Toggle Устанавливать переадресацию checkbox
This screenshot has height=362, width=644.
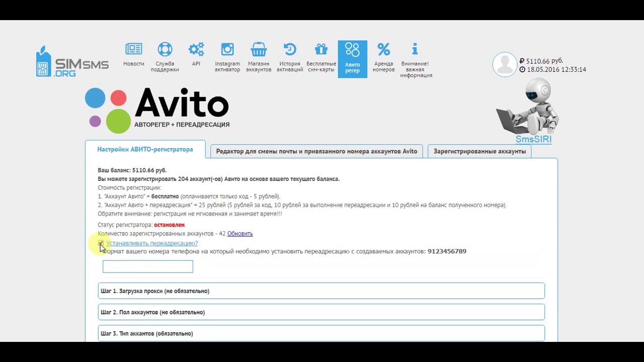[101, 243]
